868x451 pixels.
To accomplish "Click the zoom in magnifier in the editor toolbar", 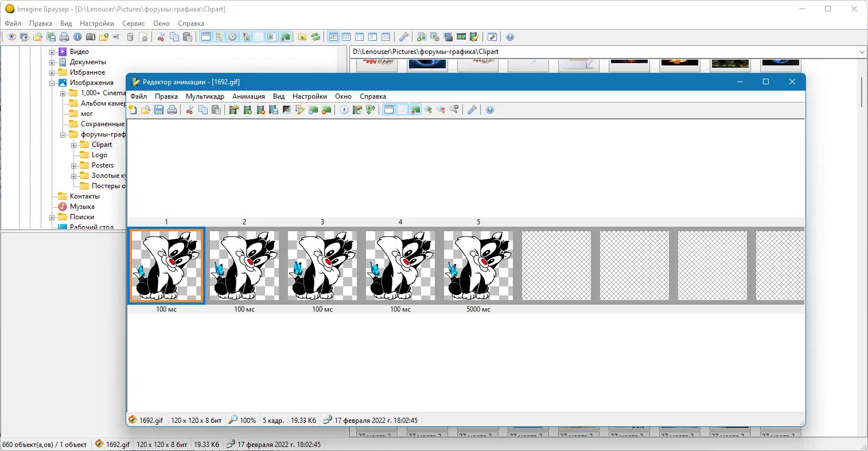I will coord(428,110).
